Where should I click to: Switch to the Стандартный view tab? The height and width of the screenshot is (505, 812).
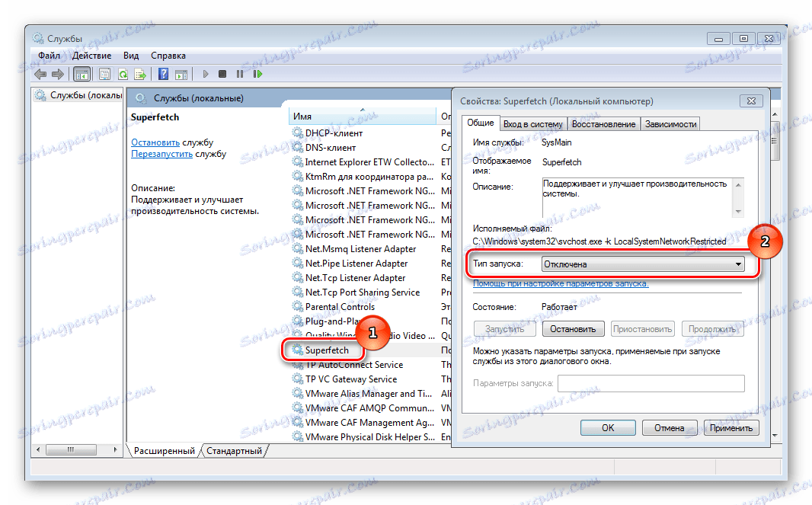[234, 451]
